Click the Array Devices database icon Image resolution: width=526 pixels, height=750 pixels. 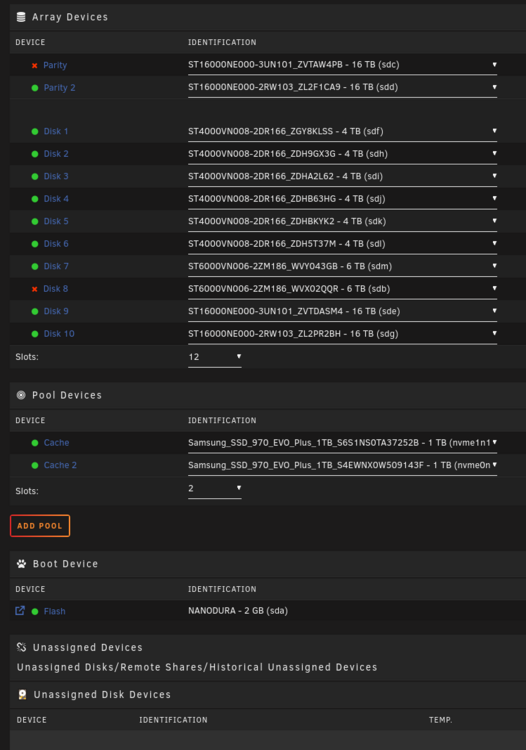tap(21, 17)
